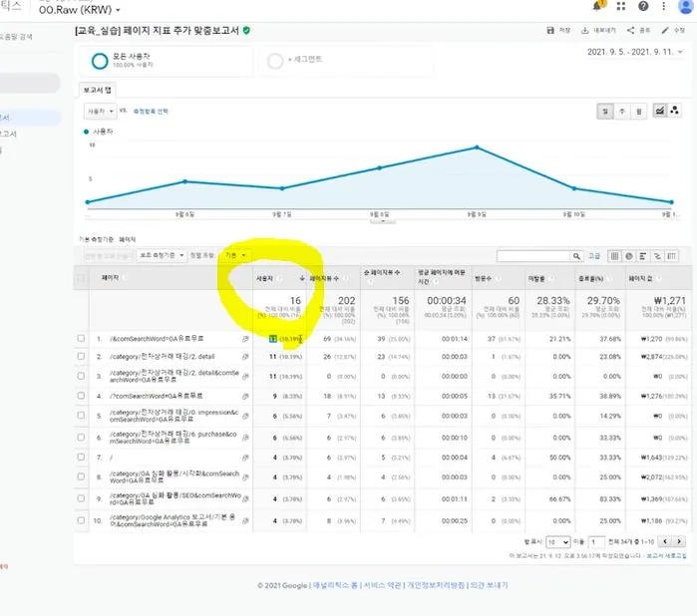The width and height of the screenshot is (697, 616).
Task: Open the three-dot more options menu
Action: 664,6
